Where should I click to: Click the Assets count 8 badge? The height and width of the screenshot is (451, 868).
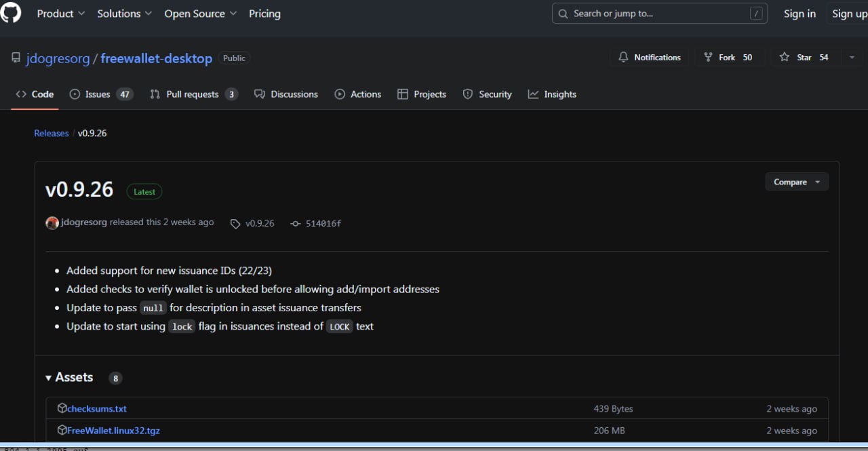coord(115,378)
